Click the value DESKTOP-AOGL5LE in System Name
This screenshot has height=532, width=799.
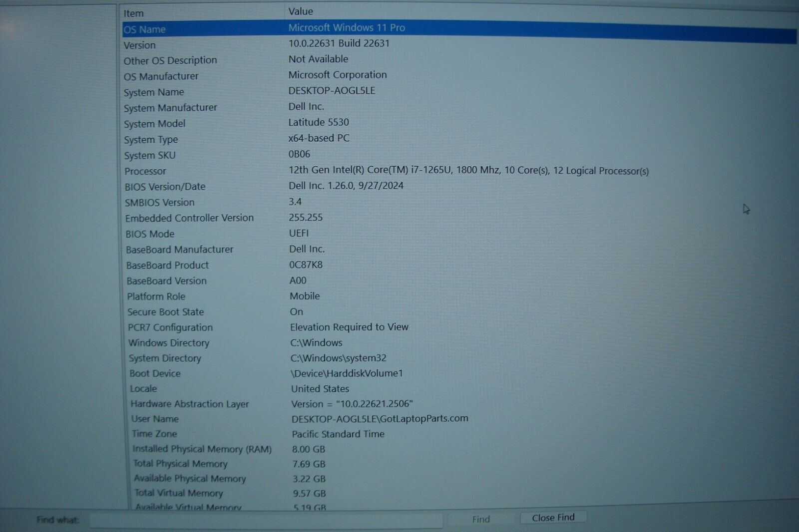click(x=332, y=91)
